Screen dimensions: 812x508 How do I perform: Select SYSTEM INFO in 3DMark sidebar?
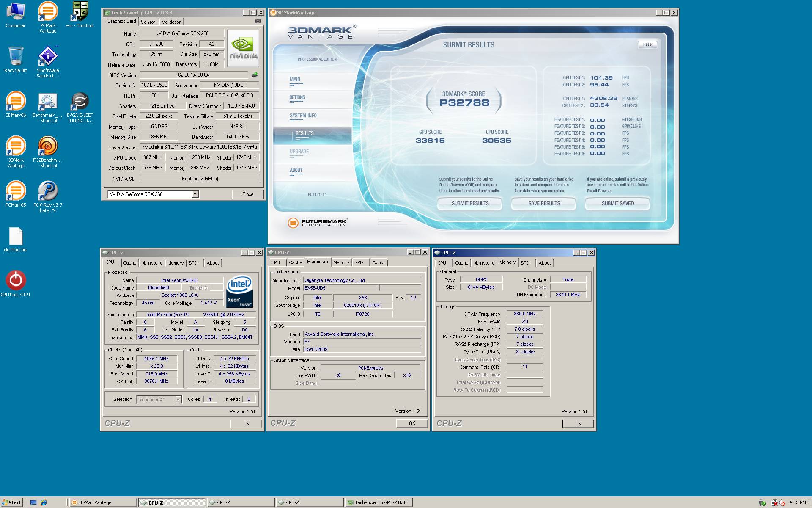coord(303,116)
